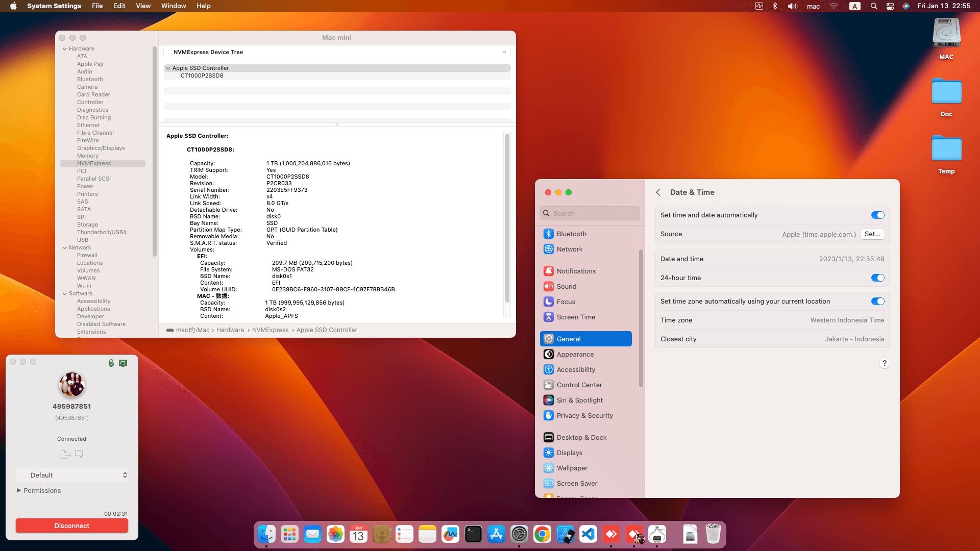Toggle 24-hour time off
This screenshot has width=980, height=551.
(x=877, y=278)
